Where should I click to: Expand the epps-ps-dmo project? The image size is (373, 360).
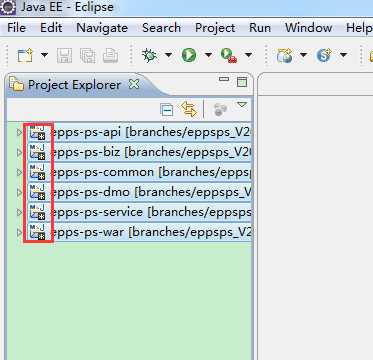click(x=19, y=192)
